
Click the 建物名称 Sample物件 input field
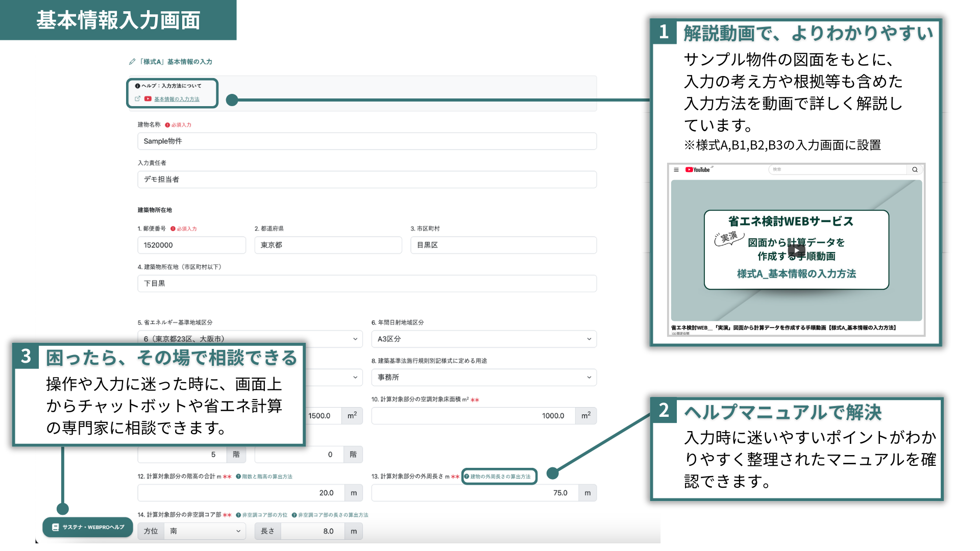click(366, 141)
